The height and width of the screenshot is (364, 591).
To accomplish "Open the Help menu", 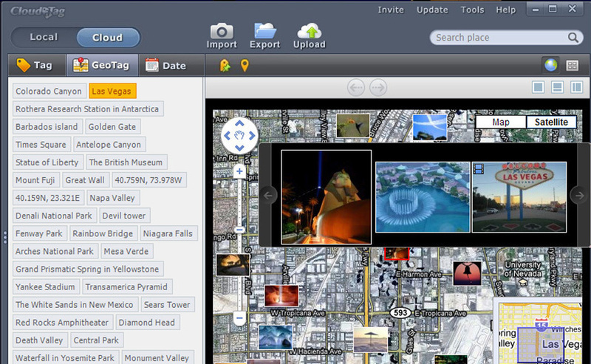I will point(506,10).
